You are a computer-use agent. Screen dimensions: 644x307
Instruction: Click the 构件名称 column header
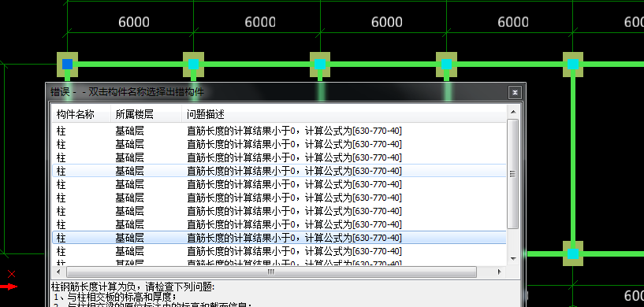80,114
